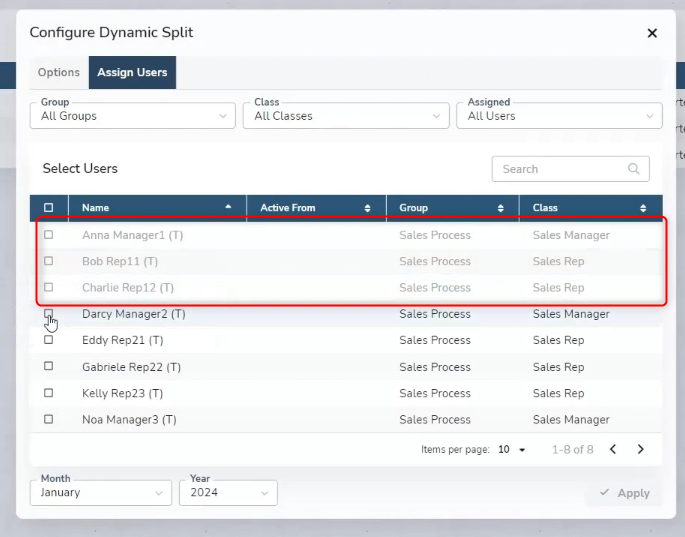This screenshot has width=685, height=537.
Task: Click Sales Manager class in Darcy row
Action: point(571,314)
